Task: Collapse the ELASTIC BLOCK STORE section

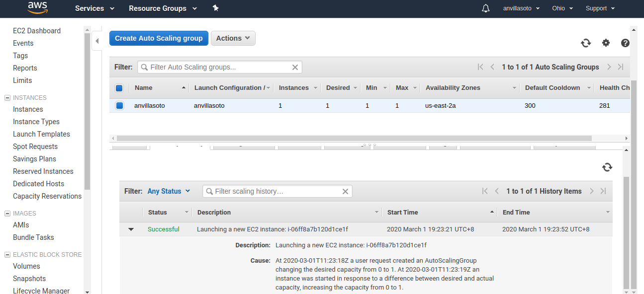Action: click(x=7, y=255)
